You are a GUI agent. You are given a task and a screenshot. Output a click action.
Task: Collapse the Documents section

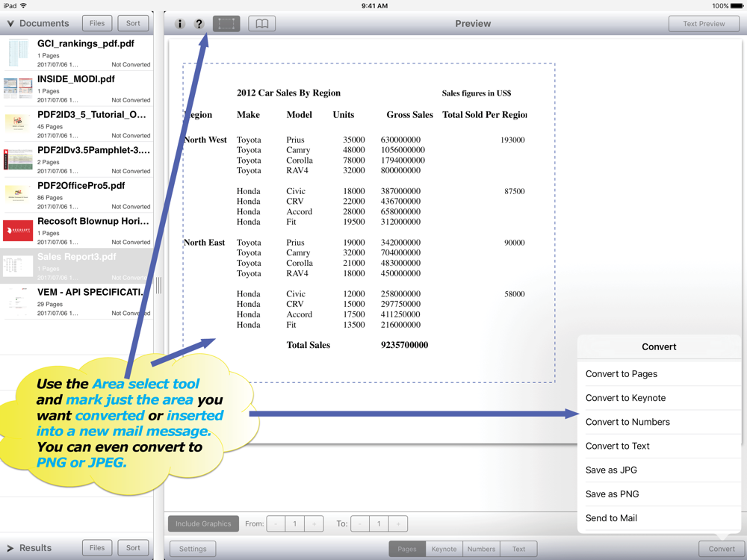tap(10, 23)
